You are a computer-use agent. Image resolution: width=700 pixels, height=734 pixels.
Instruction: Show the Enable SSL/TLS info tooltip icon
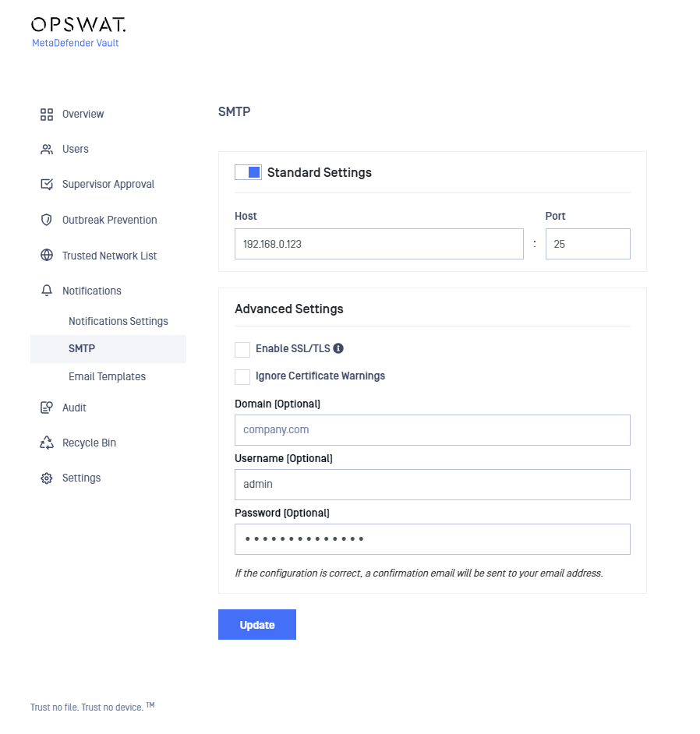[x=338, y=348]
